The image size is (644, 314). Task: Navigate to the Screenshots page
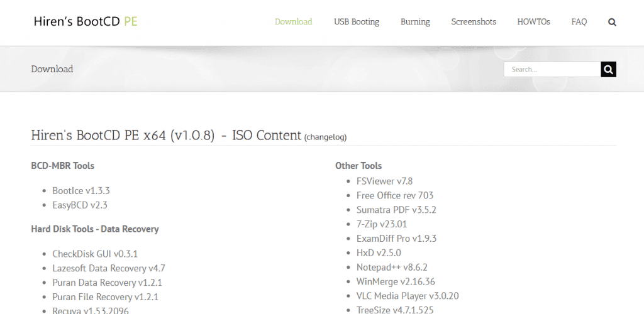pos(473,22)
